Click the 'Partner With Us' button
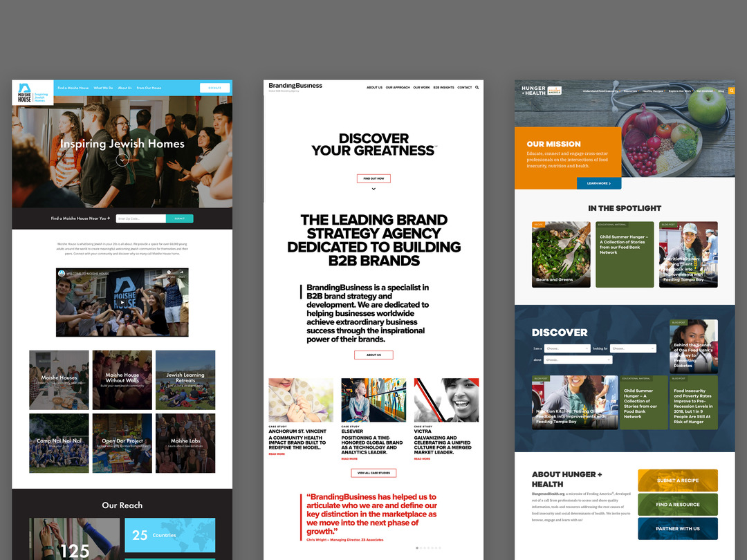This screenshot has width=747, height=560. [x=677, y=529]
